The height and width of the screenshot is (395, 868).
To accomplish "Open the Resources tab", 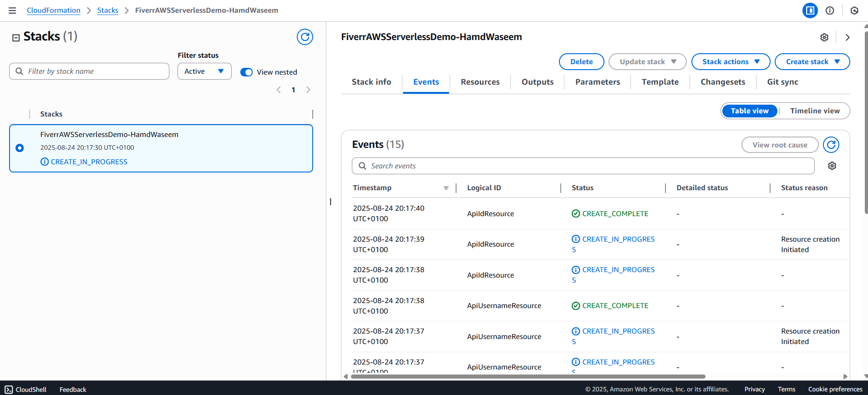I will 480,82.
